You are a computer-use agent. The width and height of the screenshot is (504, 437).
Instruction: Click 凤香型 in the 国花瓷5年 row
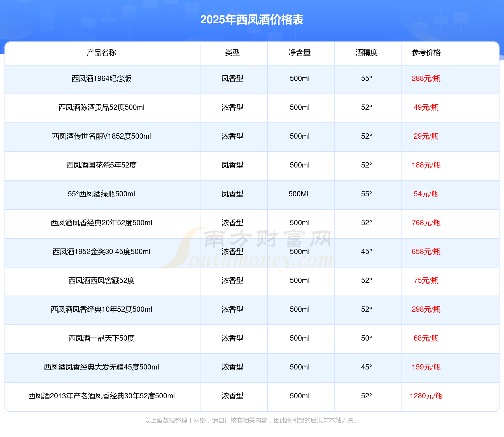click(232, 165)
